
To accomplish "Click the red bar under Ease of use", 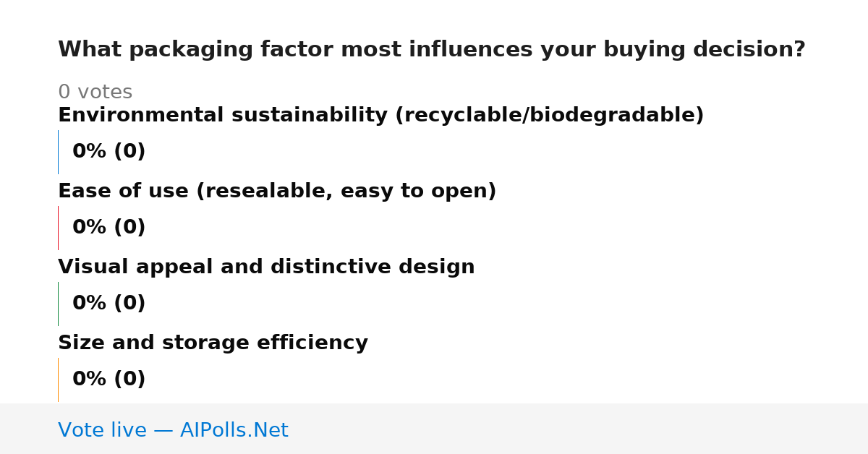I will click(x=58, y=228).
